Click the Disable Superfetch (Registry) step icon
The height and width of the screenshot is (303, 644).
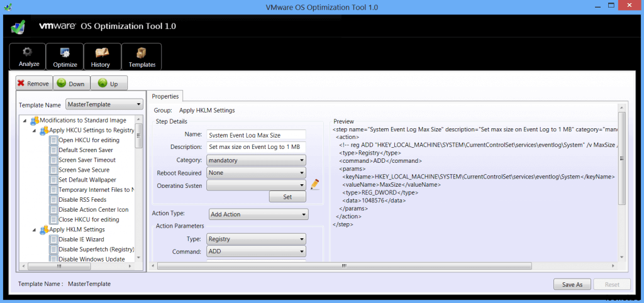coord(53,249)
